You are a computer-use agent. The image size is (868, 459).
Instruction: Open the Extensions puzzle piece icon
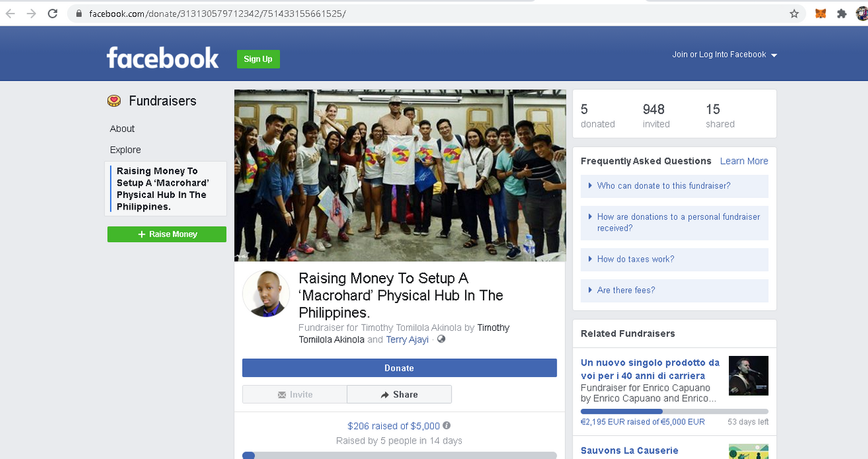click(842, 14)
